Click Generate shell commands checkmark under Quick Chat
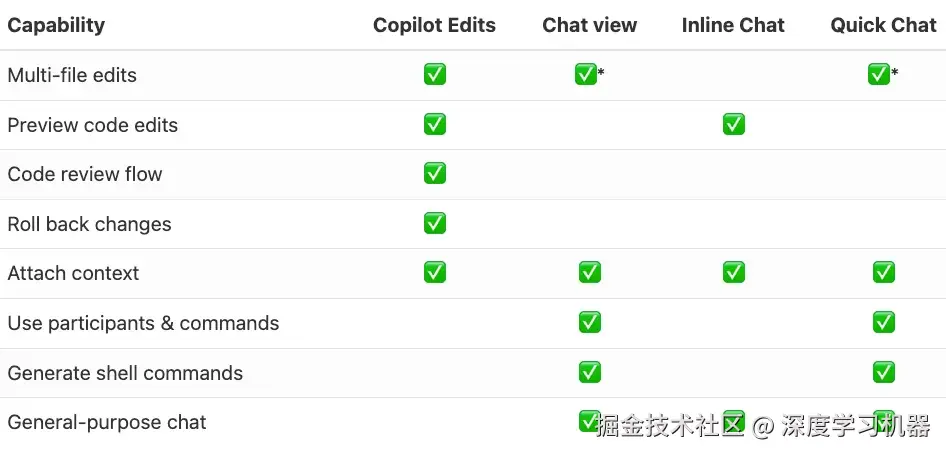This screenshot has width=946, height=455. pos(884,372)
